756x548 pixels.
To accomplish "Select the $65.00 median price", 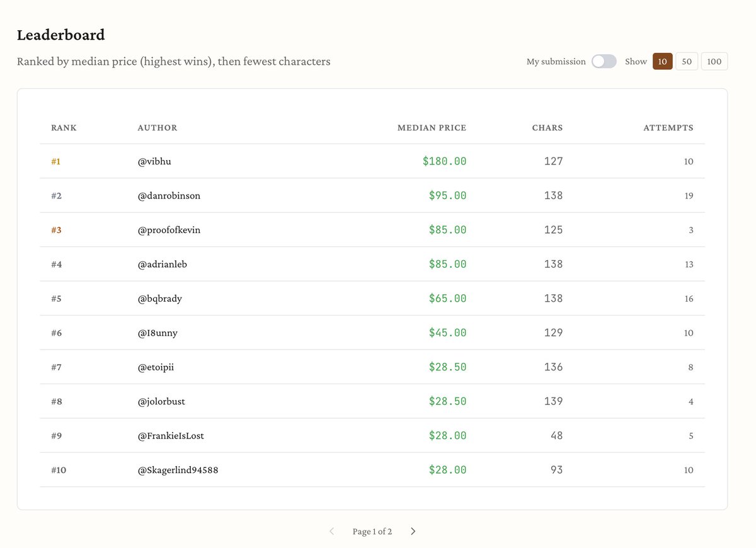I will [x=448, y=299].
